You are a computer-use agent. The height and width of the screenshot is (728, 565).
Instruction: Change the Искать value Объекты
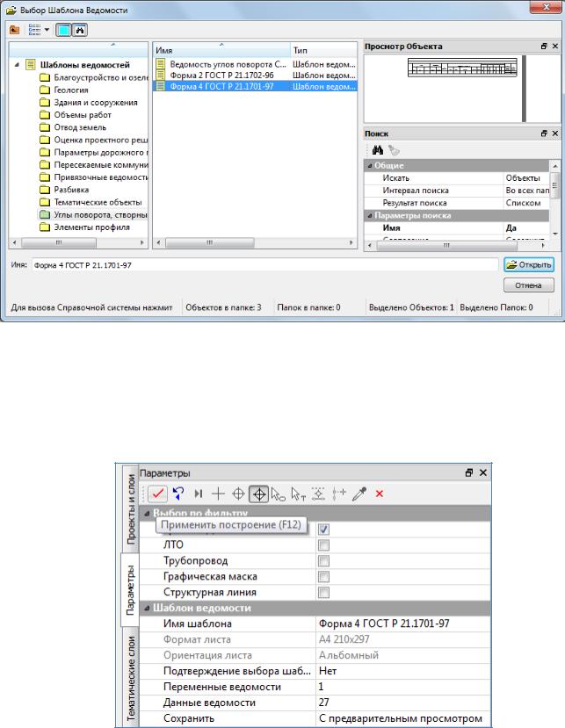tap(526, 177)
